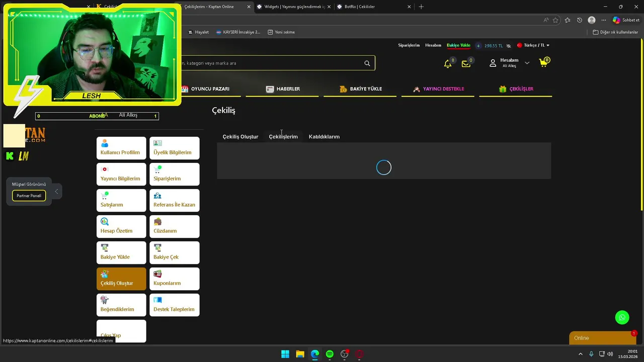Open File Explorer from taskbar
The image size is (644, 362).
(x=300, y=354)
